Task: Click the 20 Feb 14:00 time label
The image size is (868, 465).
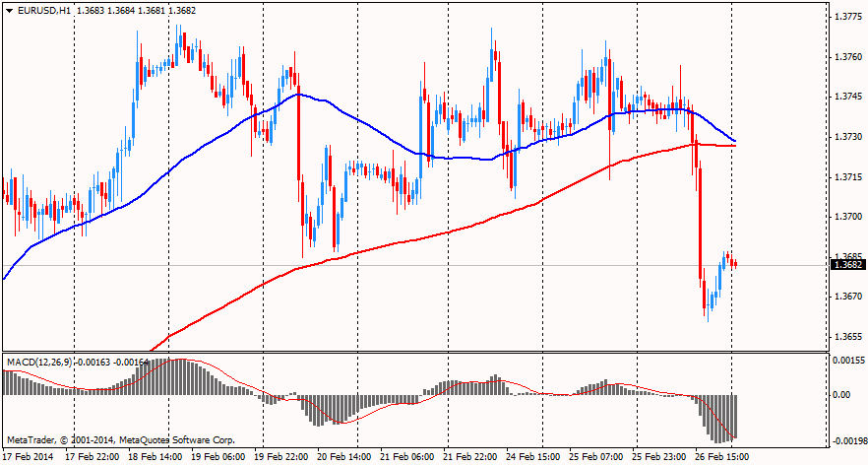Action: (x=344, y=457)
